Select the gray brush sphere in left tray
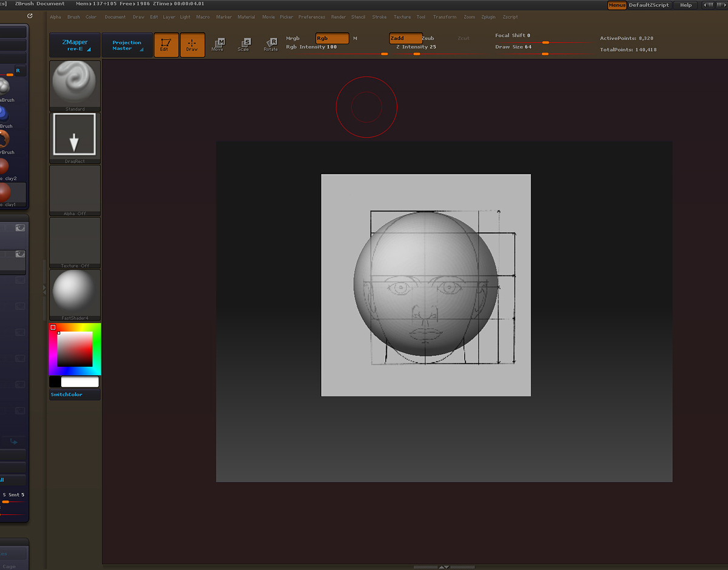728x570 pixels. 4,87
